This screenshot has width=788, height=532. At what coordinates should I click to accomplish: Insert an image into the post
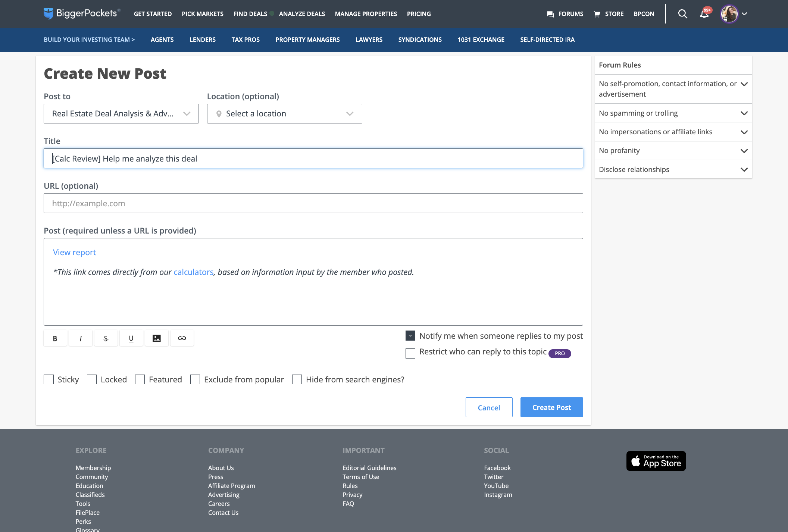coord(157,338)
